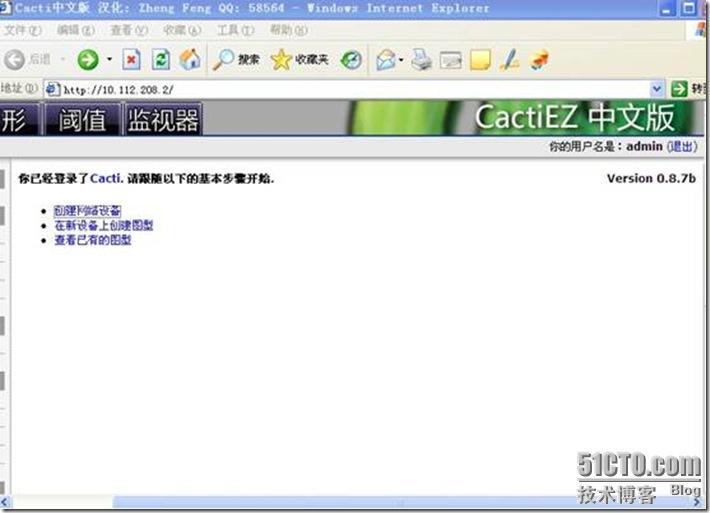Click the orange messenger toolbar icon
The width and height of the screenshot is (710, 513).
pyautogui.click(x=539, y=60)
